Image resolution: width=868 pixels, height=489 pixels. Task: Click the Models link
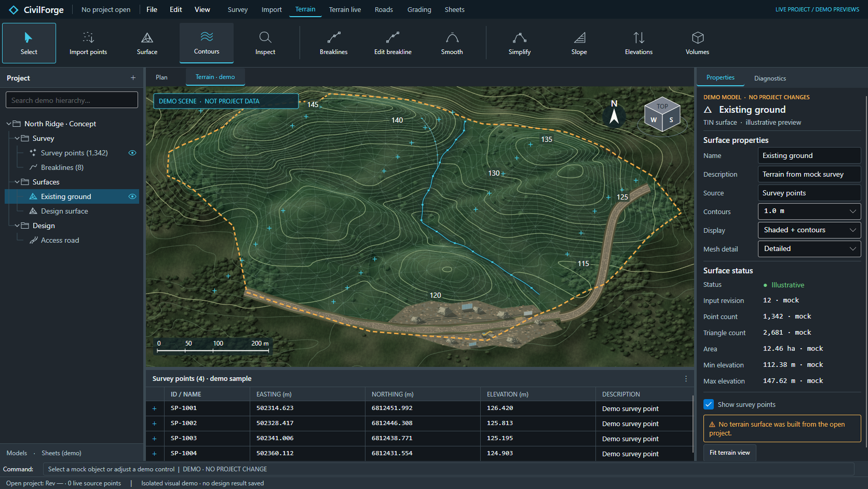tap(17, 453)
